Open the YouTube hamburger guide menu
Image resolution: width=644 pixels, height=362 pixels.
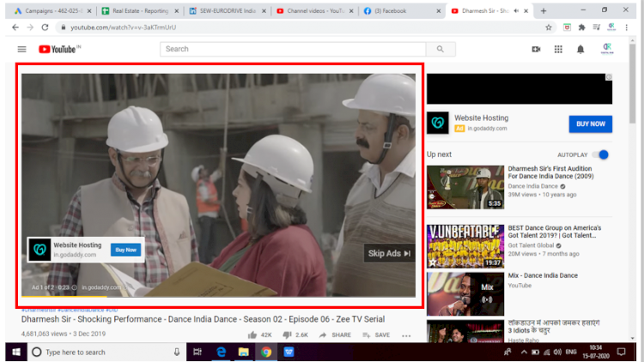click(21, 50)
